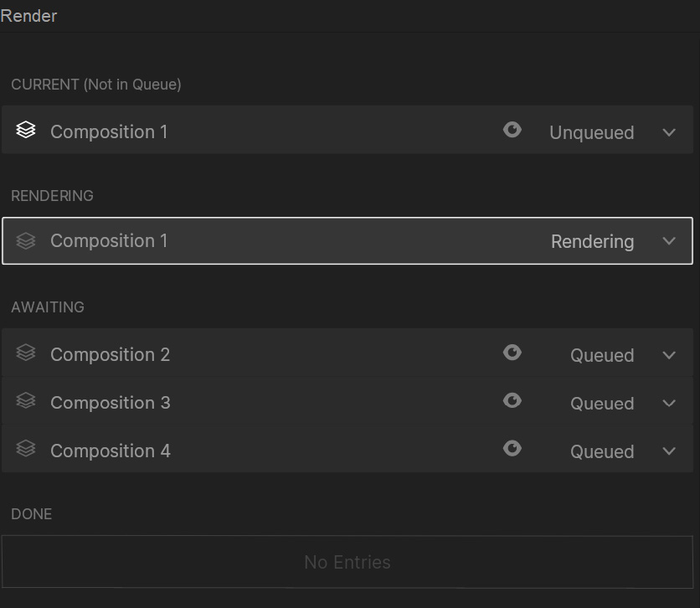Click the layers icon of rendering Composition 1
700x608 pixels.
[x=26, y=241]
